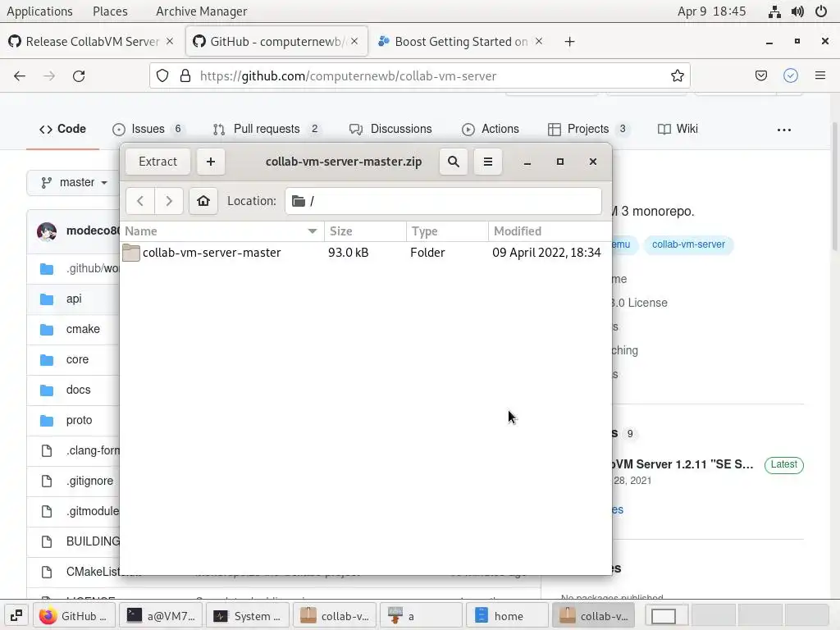Open the Firefox application menu
The width and height of the screenshot is (840, 630).
point(820,76)
